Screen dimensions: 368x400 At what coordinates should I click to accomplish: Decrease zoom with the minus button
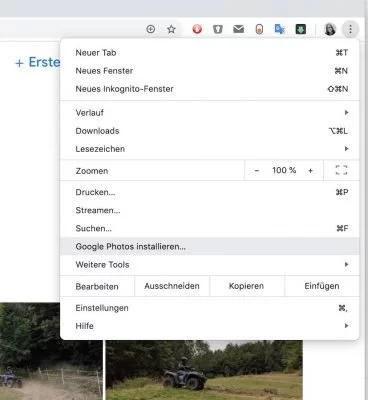pos(257,171)
